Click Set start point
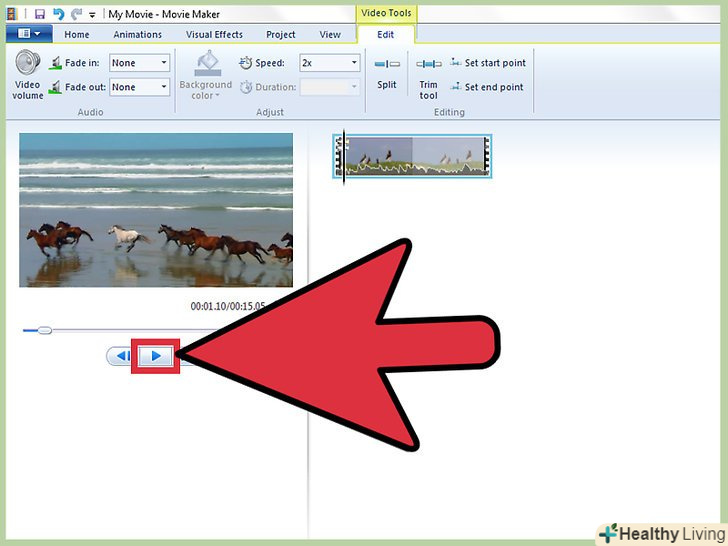728x546 pixels. pos(488,63)
